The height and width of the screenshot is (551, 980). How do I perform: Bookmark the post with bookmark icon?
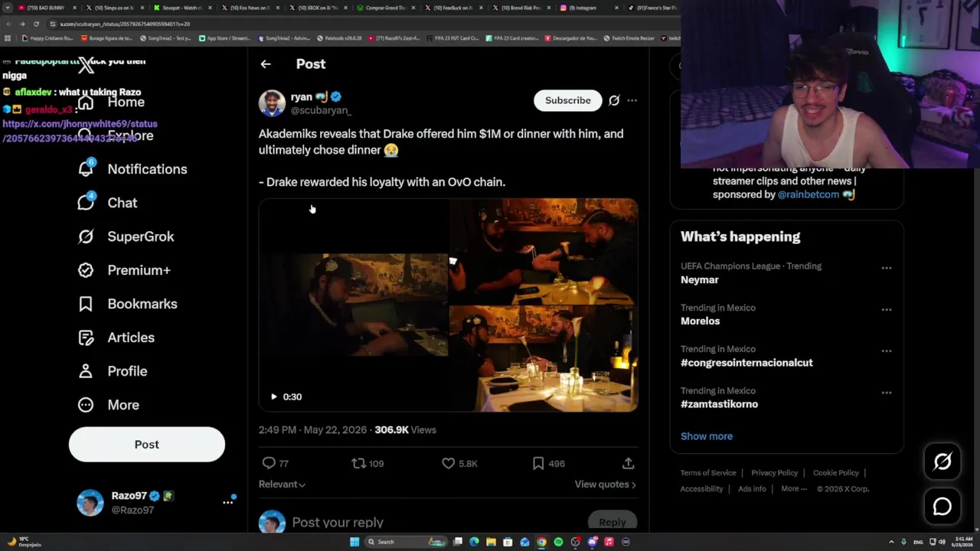point(538,463)
